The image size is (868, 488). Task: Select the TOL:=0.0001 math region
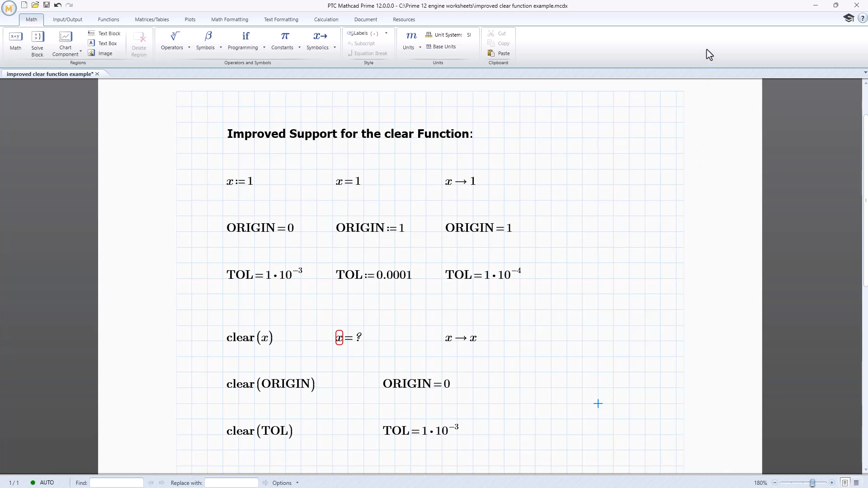[x=374, y=274]
